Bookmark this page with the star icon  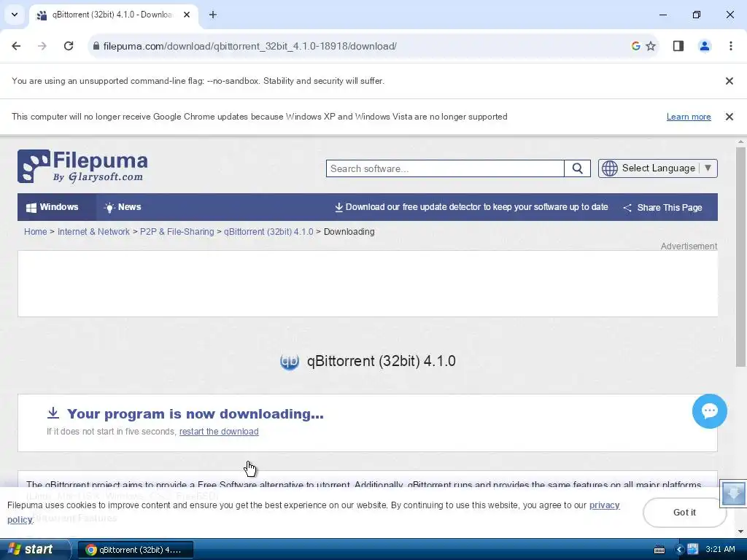point(651,46)
